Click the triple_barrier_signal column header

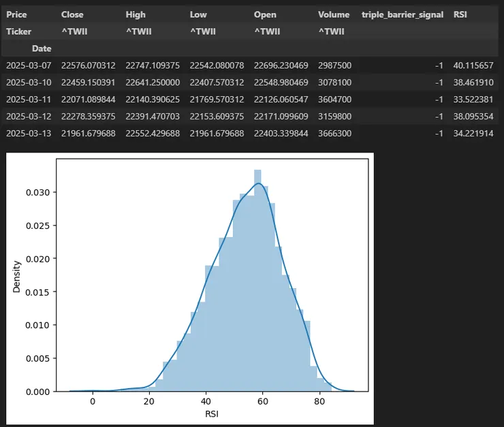coord(402,14)
